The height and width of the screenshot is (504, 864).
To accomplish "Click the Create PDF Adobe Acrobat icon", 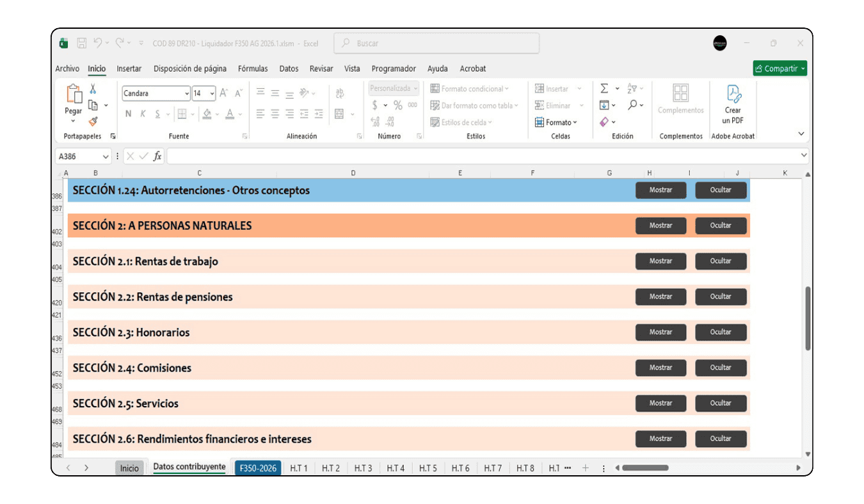I will 733,95.
